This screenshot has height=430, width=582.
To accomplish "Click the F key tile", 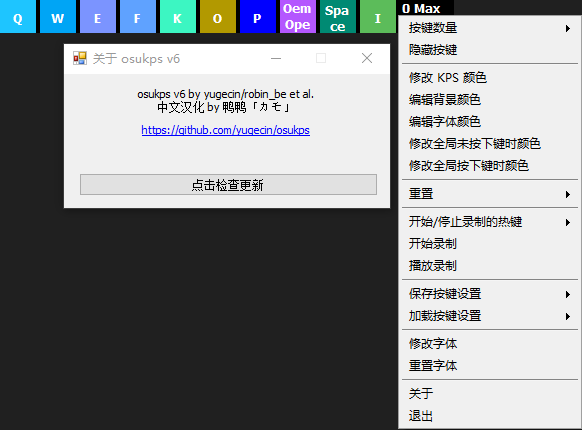I will 138,16.
